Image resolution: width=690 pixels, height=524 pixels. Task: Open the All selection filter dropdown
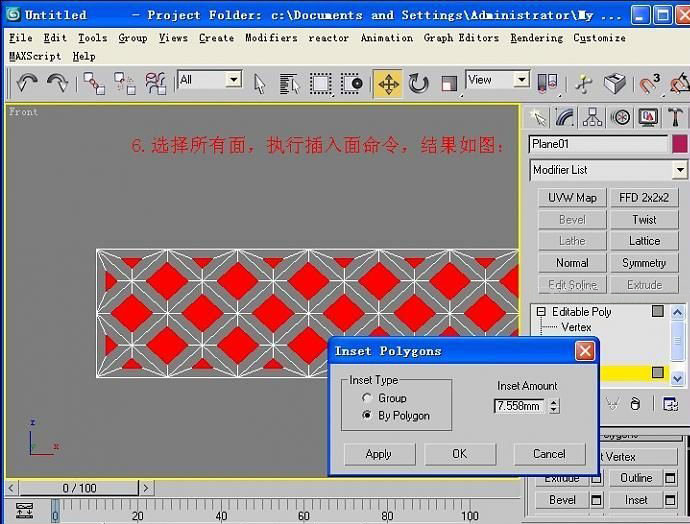[209, 79]
